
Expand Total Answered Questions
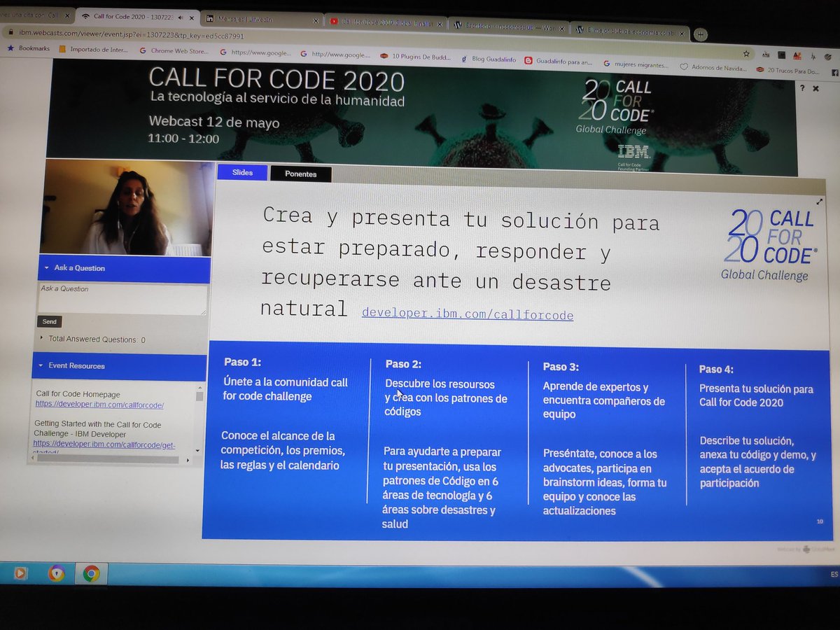pos(43,338)
